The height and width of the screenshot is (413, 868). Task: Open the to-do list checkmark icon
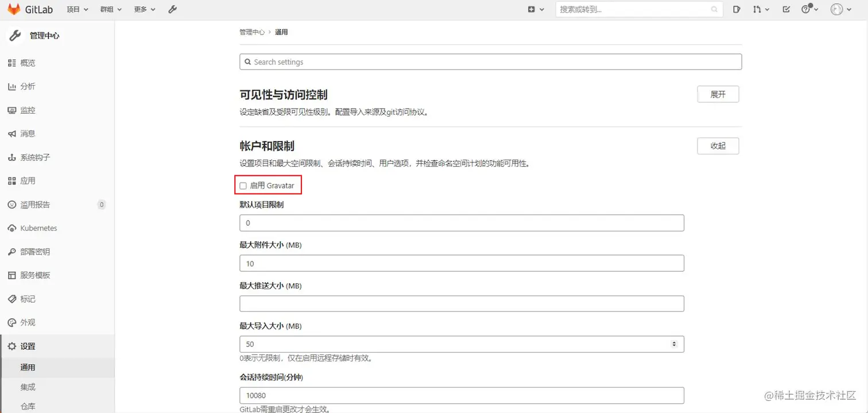pos(786,9)
